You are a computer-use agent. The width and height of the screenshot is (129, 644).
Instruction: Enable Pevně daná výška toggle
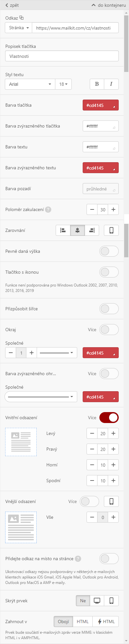(x=109, y=251)
